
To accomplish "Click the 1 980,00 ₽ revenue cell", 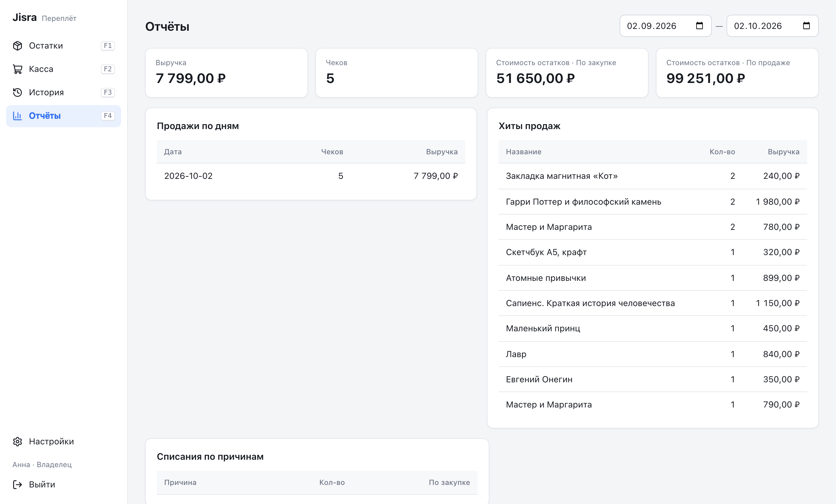I will [x=777, y=202].
